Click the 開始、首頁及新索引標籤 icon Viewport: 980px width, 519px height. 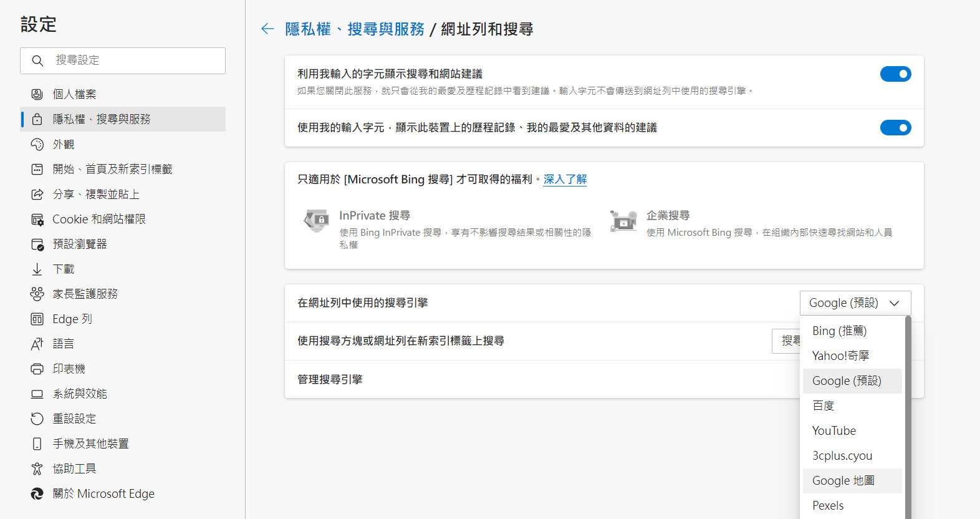37,169
